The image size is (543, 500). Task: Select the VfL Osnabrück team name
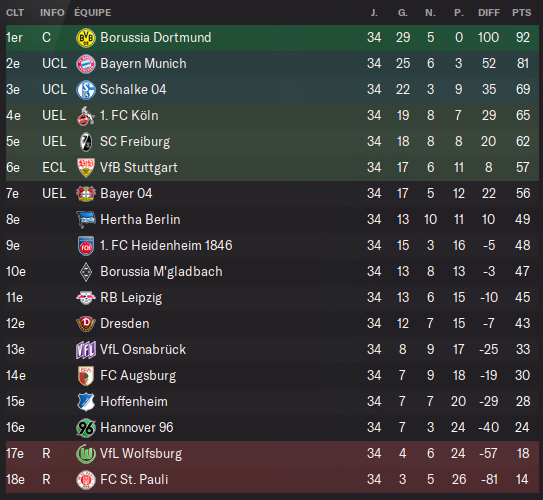(x=143, y=349)
